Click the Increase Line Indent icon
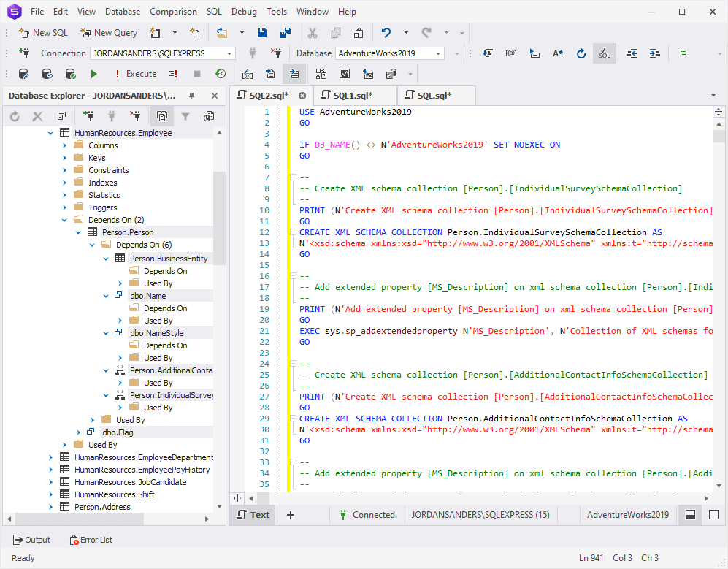728x569 pixels. click(x=655, y=53)
